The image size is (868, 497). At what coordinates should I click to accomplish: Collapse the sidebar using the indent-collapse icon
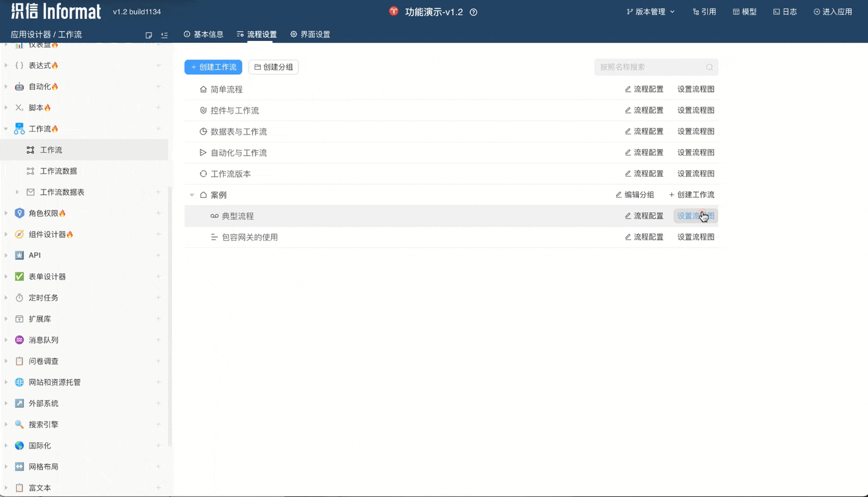point(164,35)
